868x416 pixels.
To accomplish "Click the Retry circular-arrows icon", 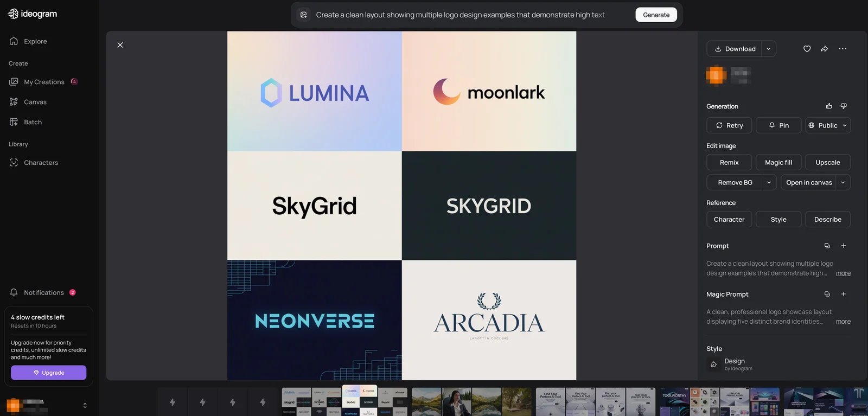I will pyautogui.click(x=719, y=125).
